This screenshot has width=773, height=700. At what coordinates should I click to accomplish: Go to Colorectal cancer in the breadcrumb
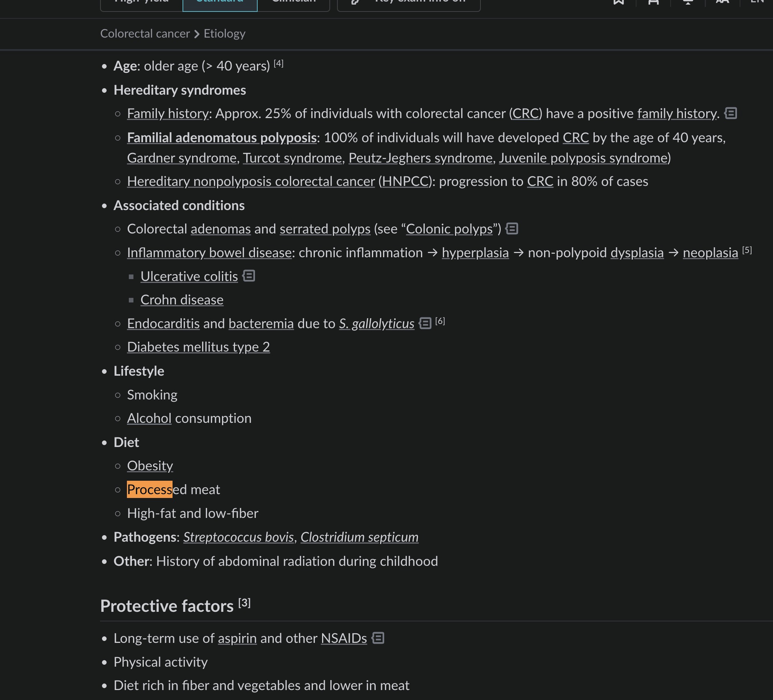click(145, 34)
